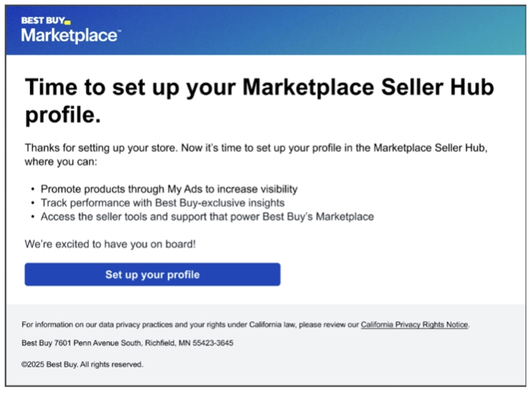Click the We're excited to have you text
The height and width of the screenshot is (393, 532).
click(110, 244)
